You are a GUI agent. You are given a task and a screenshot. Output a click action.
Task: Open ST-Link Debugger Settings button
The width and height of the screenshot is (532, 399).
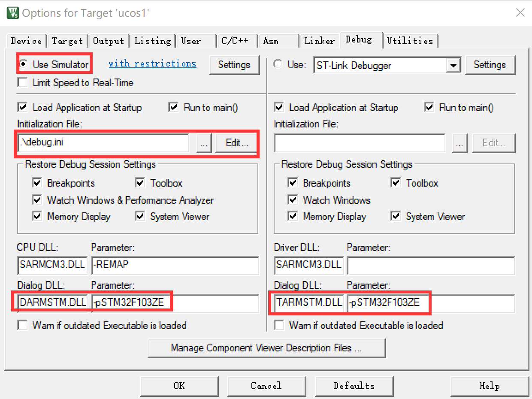tap(490, 65)
